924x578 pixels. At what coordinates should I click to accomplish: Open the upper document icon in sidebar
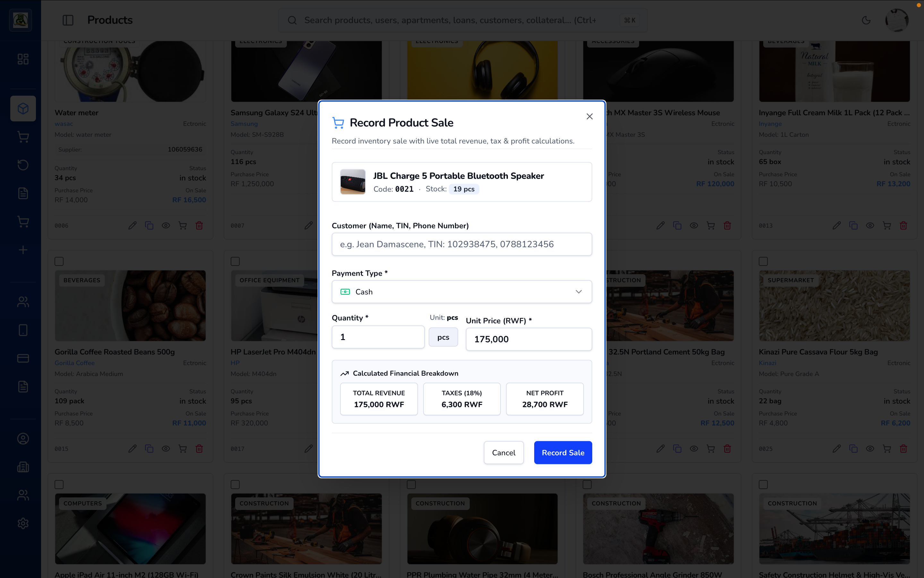23,193
